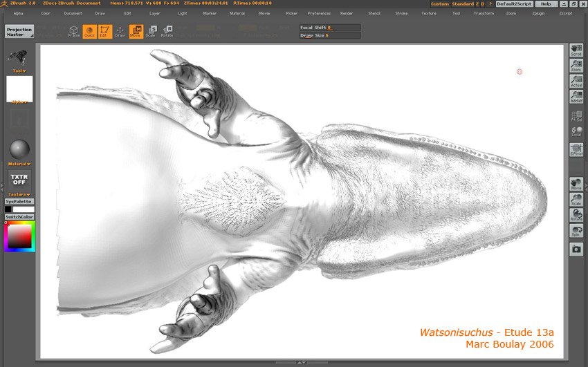
Task: Expand the bottom tray divider arrows
Action: (302, 362)
